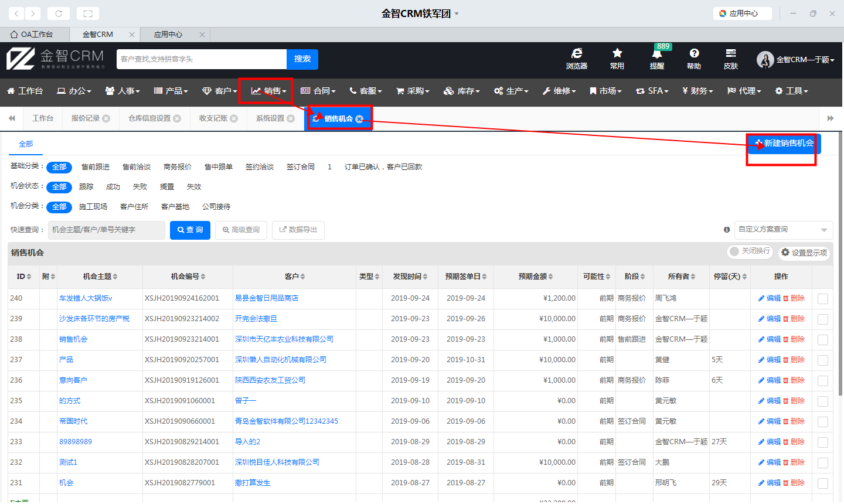The image size is (844, 504).
Task: Expand the 客户 menu
Action: [220, 91]
